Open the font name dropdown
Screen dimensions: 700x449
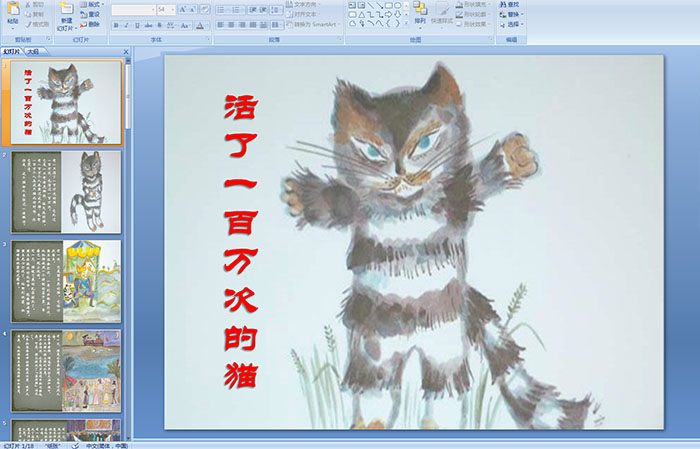click(153, 9)
